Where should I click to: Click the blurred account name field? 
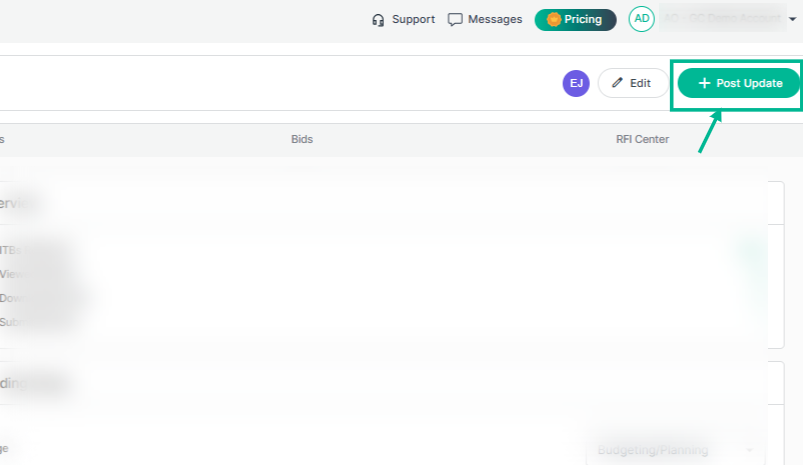coord(723,18)
